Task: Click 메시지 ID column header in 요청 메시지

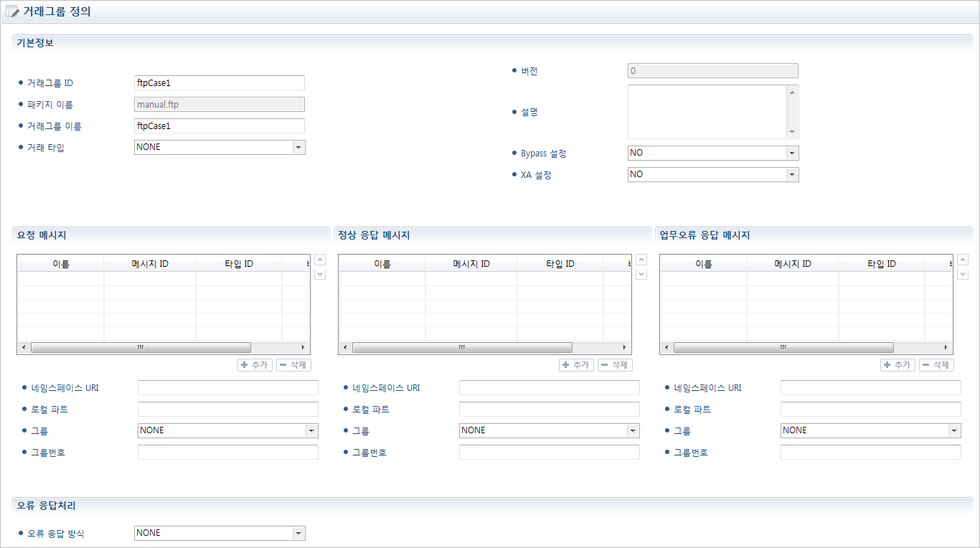Action: (x=149, y=264)
